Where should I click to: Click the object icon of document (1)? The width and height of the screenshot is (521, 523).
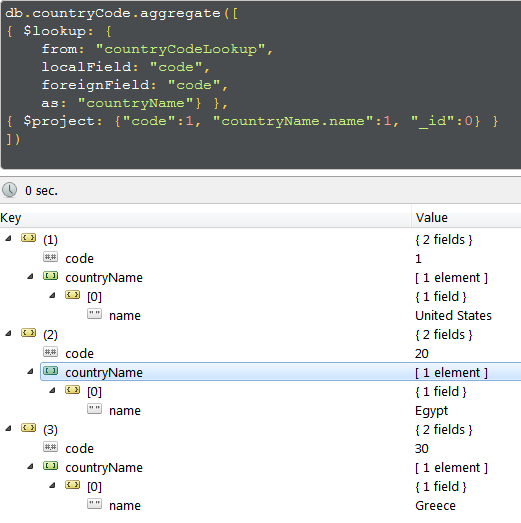[28, 238]
